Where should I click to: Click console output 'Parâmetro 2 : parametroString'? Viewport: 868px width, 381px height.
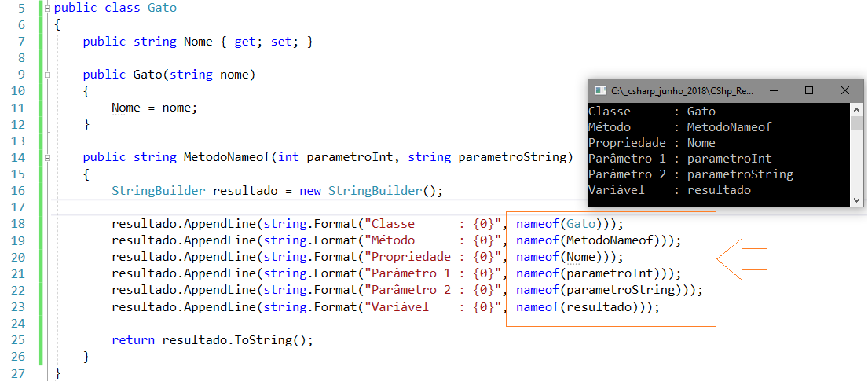point(690,174)
